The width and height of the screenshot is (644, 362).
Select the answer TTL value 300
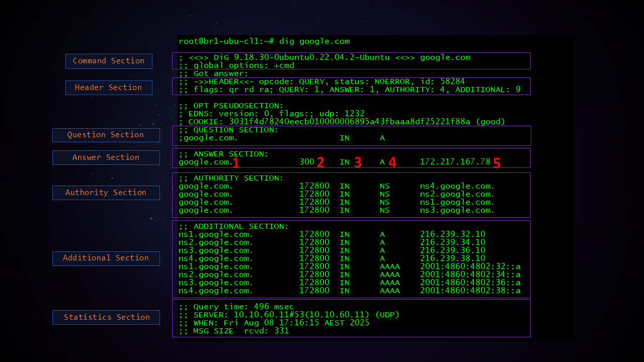(x=307, y=162)
